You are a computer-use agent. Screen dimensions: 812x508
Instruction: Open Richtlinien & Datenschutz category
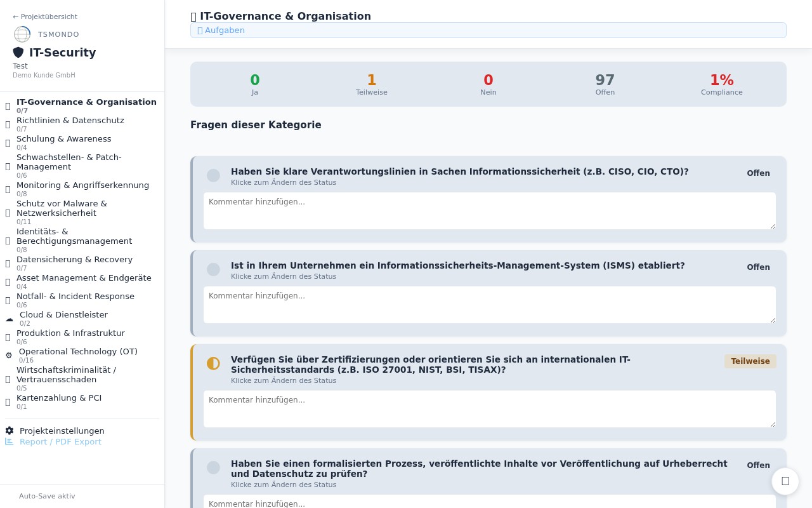pyautogui.click(x=82, y=124)
